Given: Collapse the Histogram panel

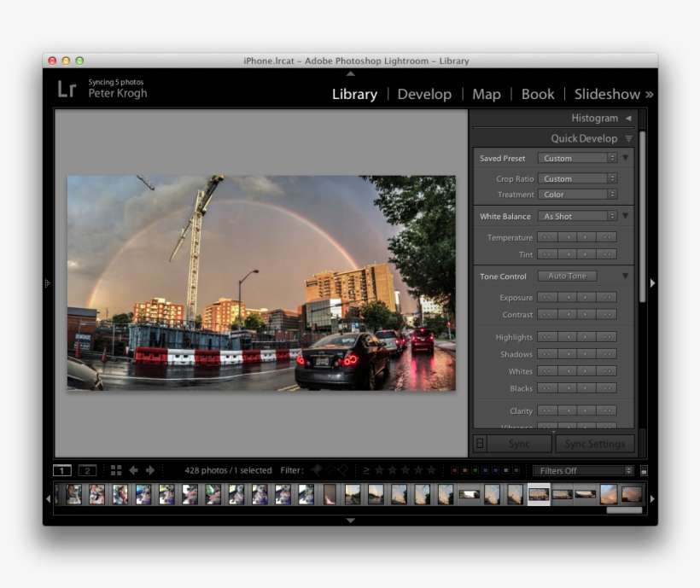Looking at the screenshot, I should pyautogui.click(x=628, y=118).
